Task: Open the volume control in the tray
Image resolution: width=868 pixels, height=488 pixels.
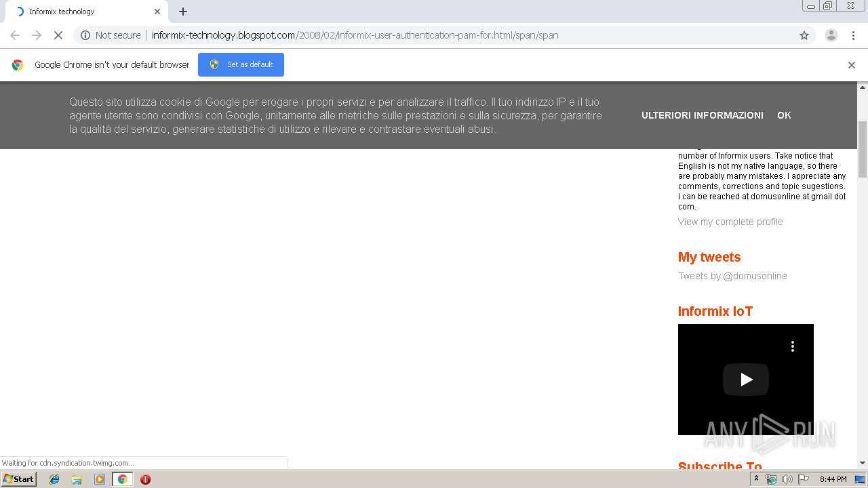Action: (787, 479)
